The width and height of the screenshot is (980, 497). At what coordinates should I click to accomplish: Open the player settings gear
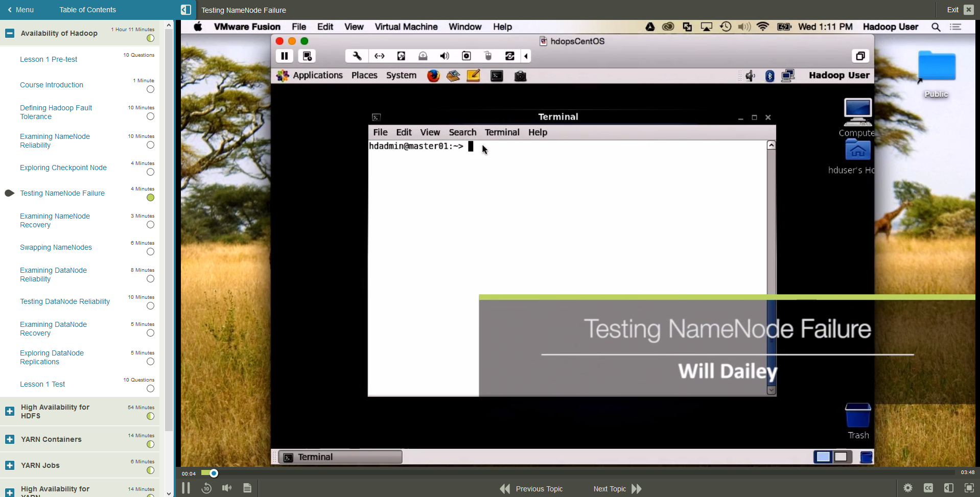[908, 488]
